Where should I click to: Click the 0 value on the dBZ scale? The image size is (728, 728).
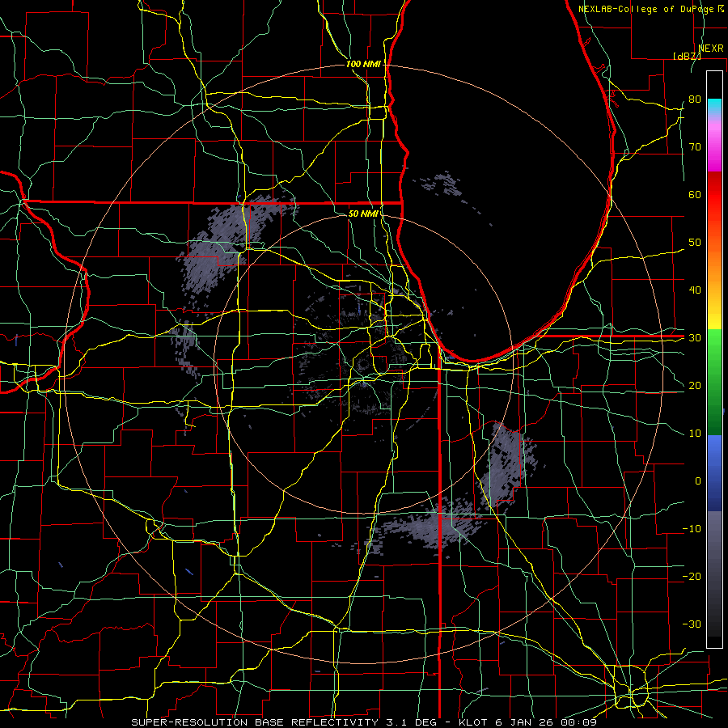click(698, 481)
